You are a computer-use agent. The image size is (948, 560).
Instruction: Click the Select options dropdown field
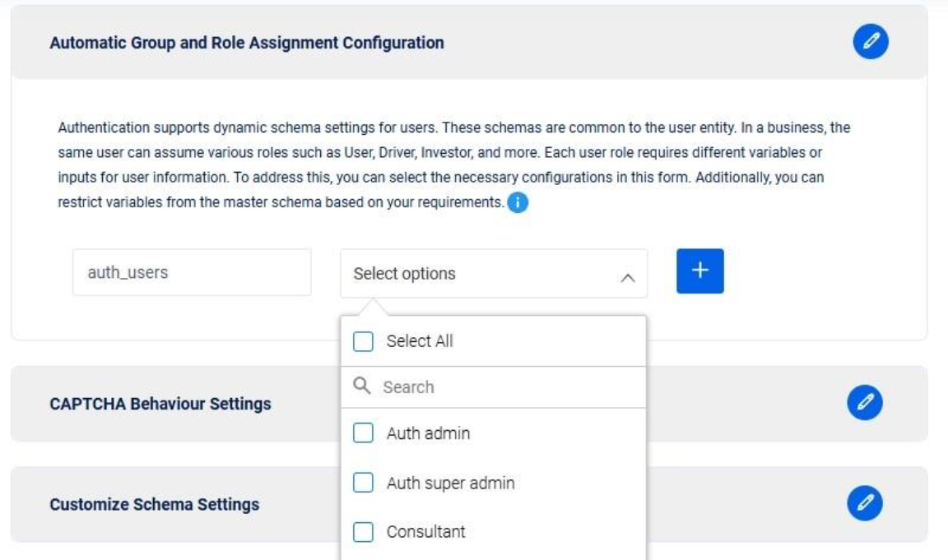[x=477, y=274]
